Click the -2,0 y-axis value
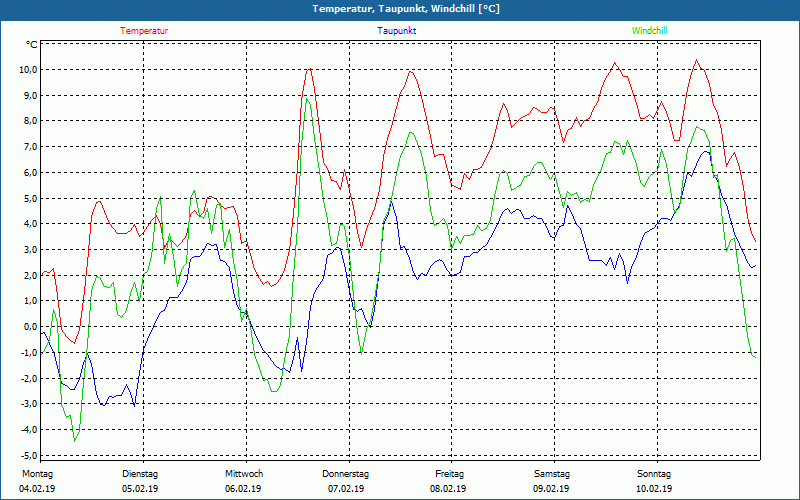Screen dimensions: 800x500 (28, 378)
